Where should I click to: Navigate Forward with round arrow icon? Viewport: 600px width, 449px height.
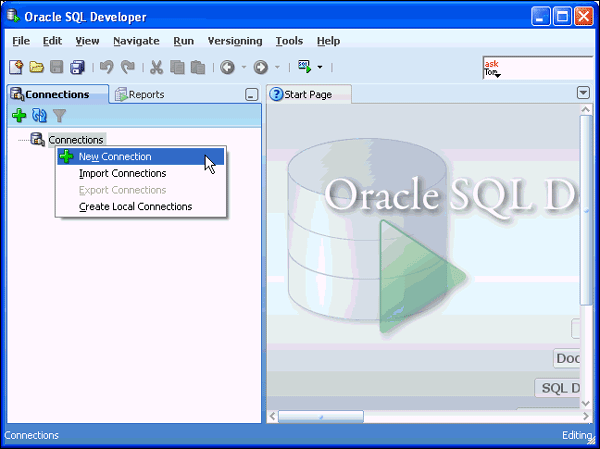(x=261, y=68)
